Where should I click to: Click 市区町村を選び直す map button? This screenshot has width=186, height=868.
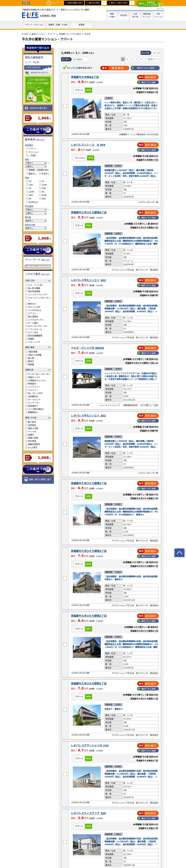tap(38, 108)
